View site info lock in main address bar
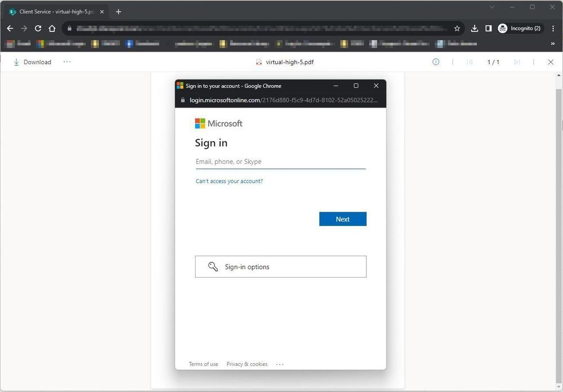Viewport: 563px width, 392px height. coord(70,28)
